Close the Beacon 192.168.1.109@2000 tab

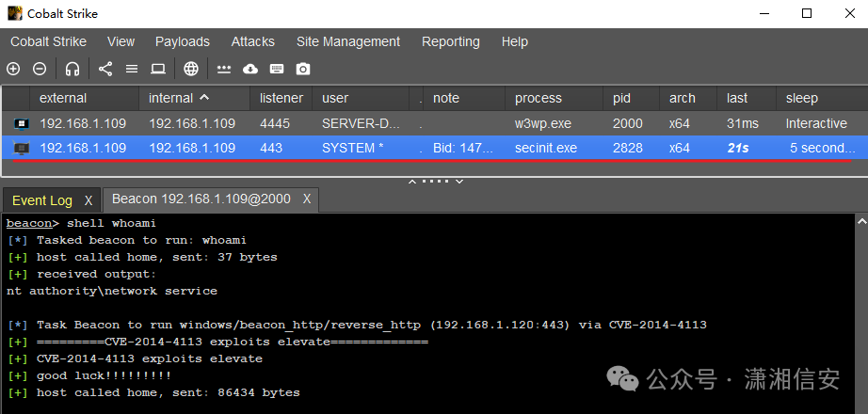click(x=307, y=199)
